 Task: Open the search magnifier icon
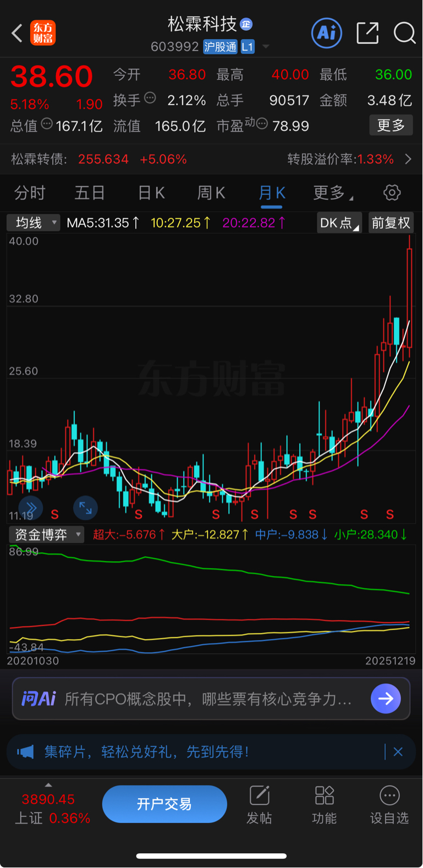coord(404,33)
